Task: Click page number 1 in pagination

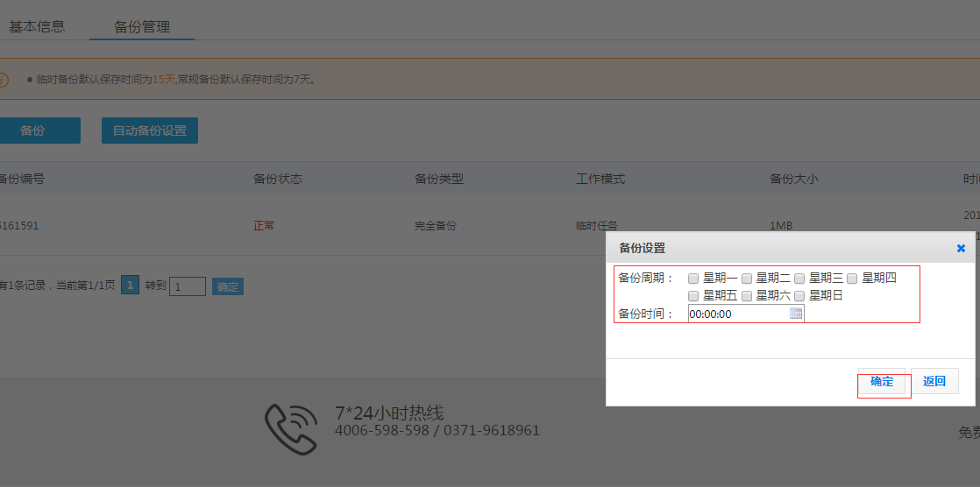Action: tap(130, 286)
